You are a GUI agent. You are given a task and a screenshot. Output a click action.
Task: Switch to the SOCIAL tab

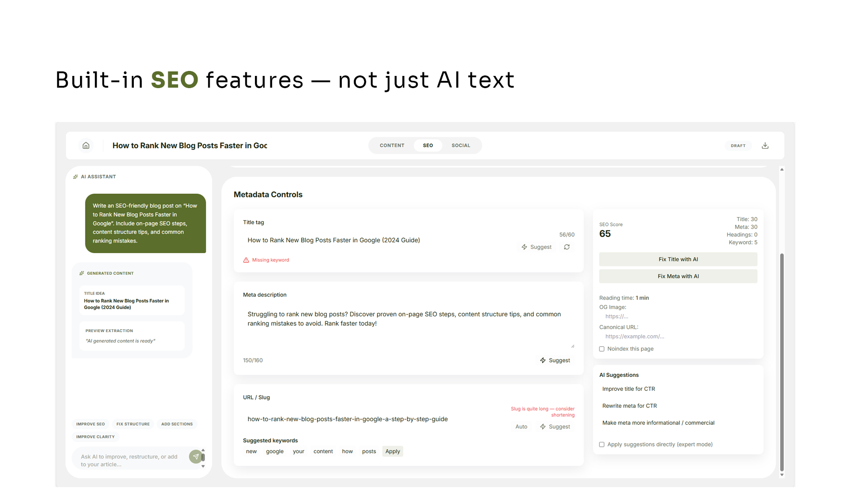(x=461, y=145)
